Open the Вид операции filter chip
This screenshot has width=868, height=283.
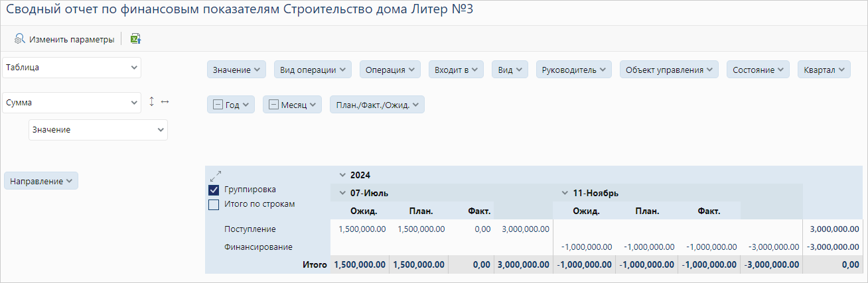pos(313,70)
